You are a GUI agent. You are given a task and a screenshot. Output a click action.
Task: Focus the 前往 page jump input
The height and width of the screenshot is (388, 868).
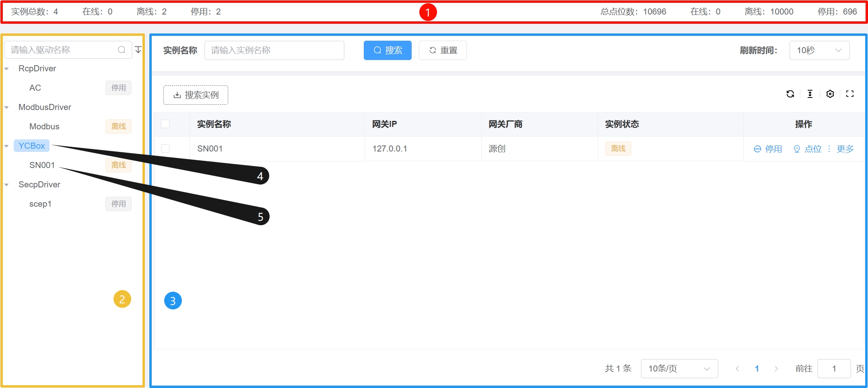point(834,369)
